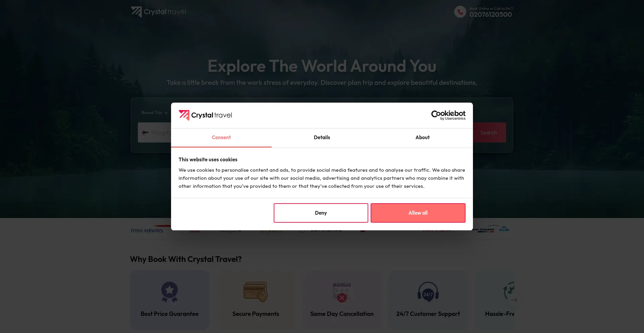This screenshot has height=333, width=644.
Task: Expand the Round Trip dropdown
Action: 154,113
